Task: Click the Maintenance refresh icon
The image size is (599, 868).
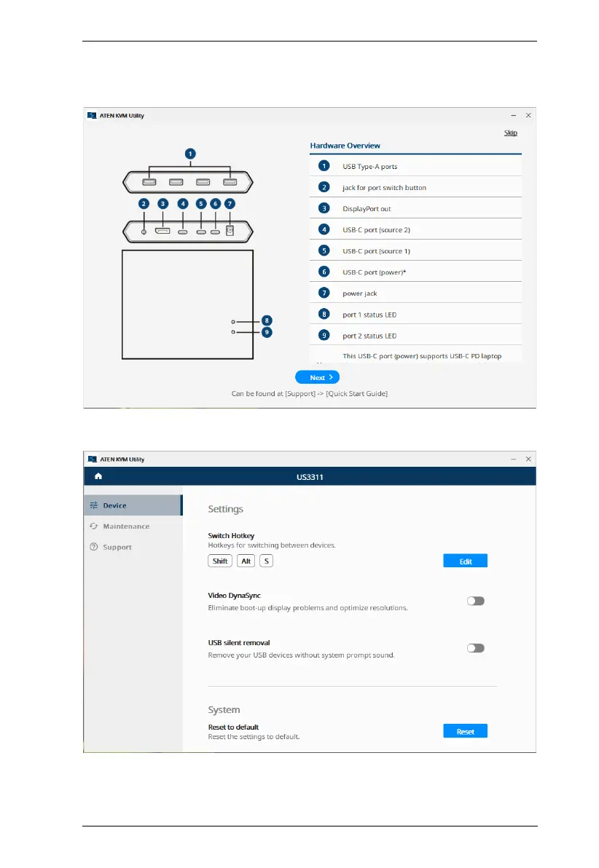Action: point(93,526)
